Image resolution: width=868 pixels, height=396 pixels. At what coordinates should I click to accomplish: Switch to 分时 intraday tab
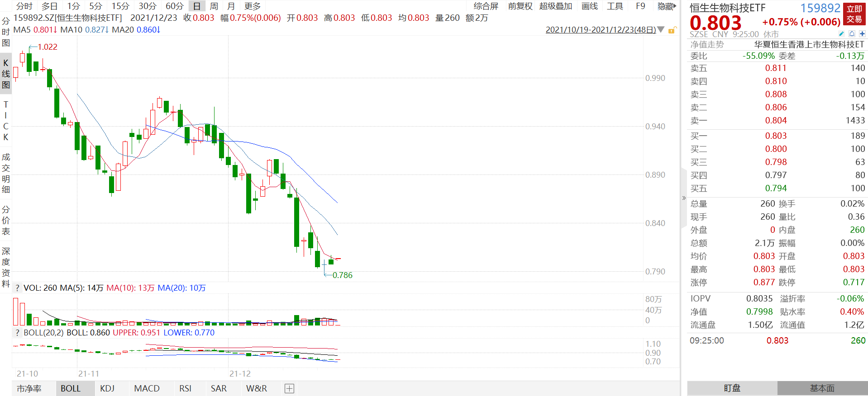pos(24,6)
